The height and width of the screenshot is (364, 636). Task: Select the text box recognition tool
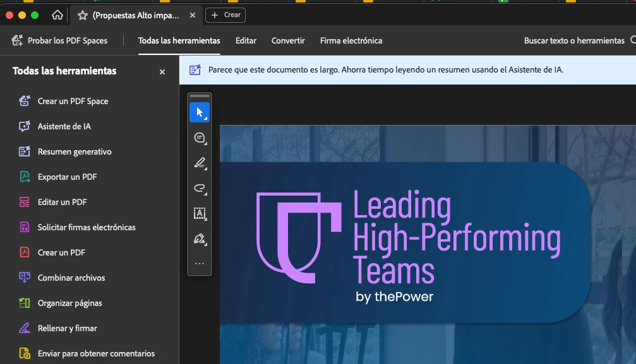pos(200,213)
